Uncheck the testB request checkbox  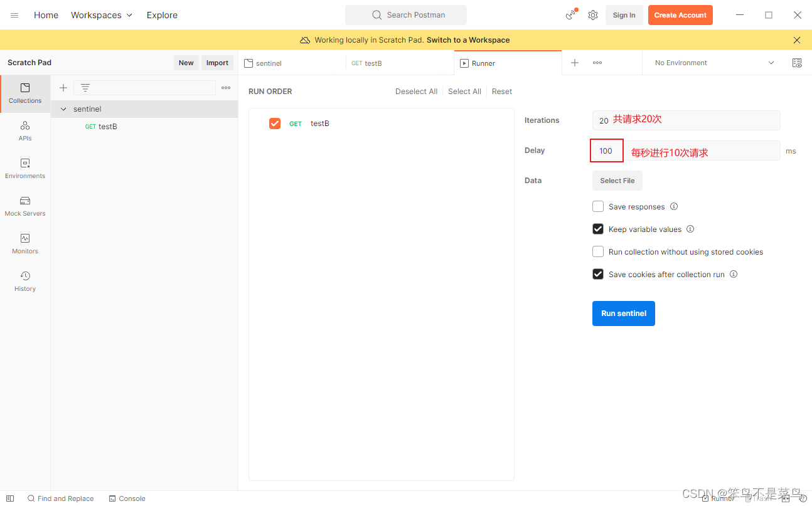pos(275,124)
